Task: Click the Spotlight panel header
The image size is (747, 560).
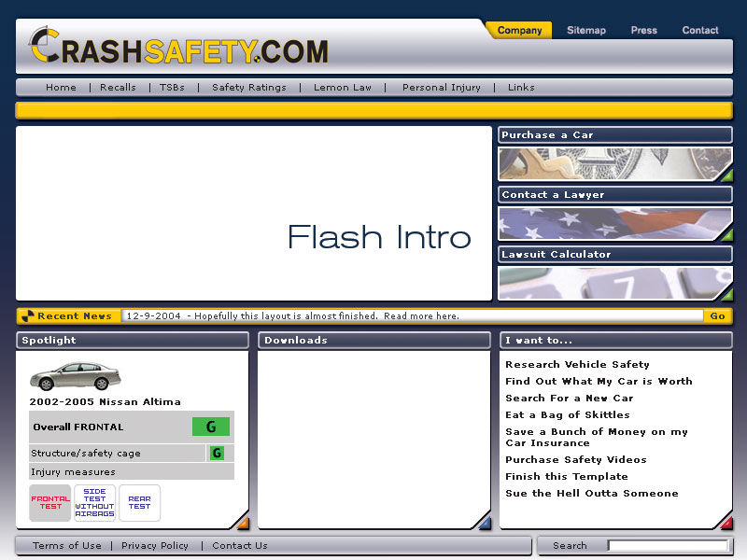Action: click(x=133, y=340)
